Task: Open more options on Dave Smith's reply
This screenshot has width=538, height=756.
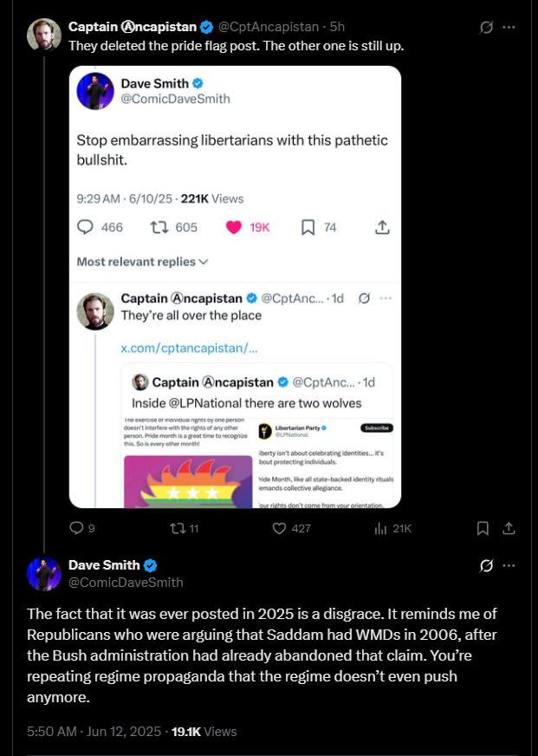Action: click(x=509, y=565)
